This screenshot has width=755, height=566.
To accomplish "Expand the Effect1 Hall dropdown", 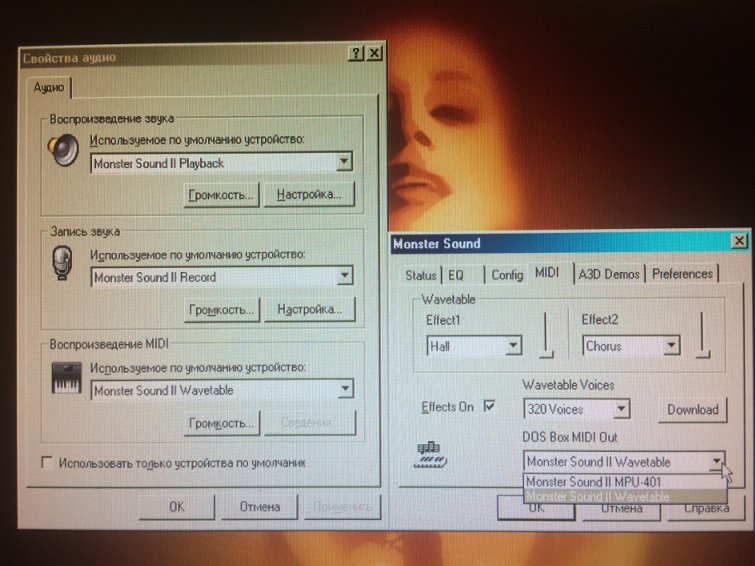I will (513, 345).
